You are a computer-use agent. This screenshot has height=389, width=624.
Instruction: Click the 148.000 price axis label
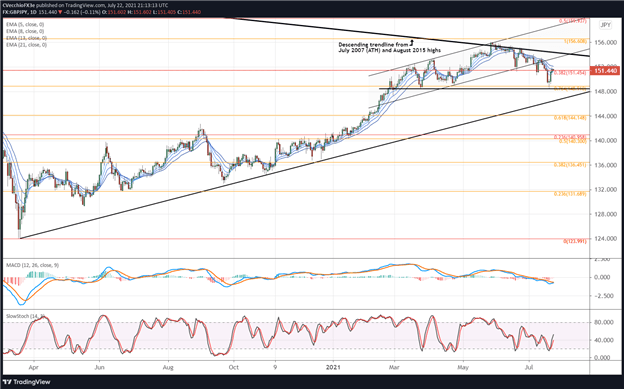click(605, 91)
